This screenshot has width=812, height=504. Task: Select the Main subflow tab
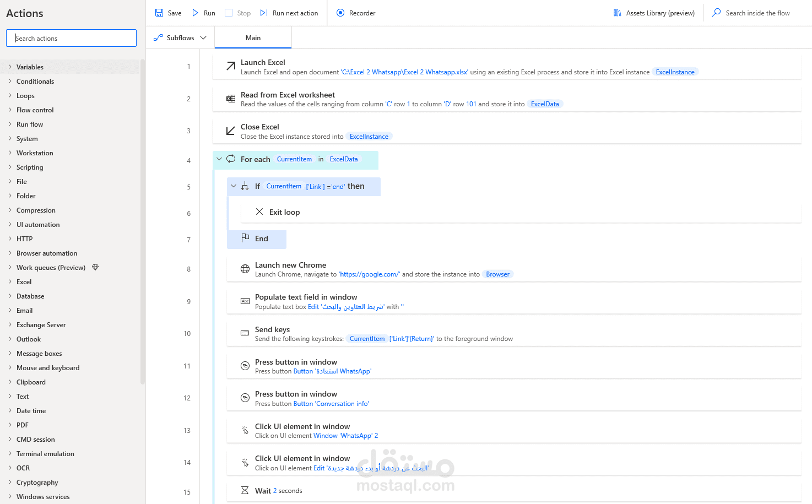coord(253,38)
